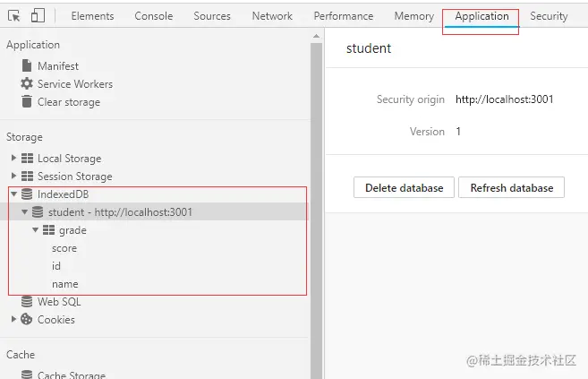This screenshot has height=379, width=588.
Task: Expand the Session Storage arrow
Action: tap(13, 176)
